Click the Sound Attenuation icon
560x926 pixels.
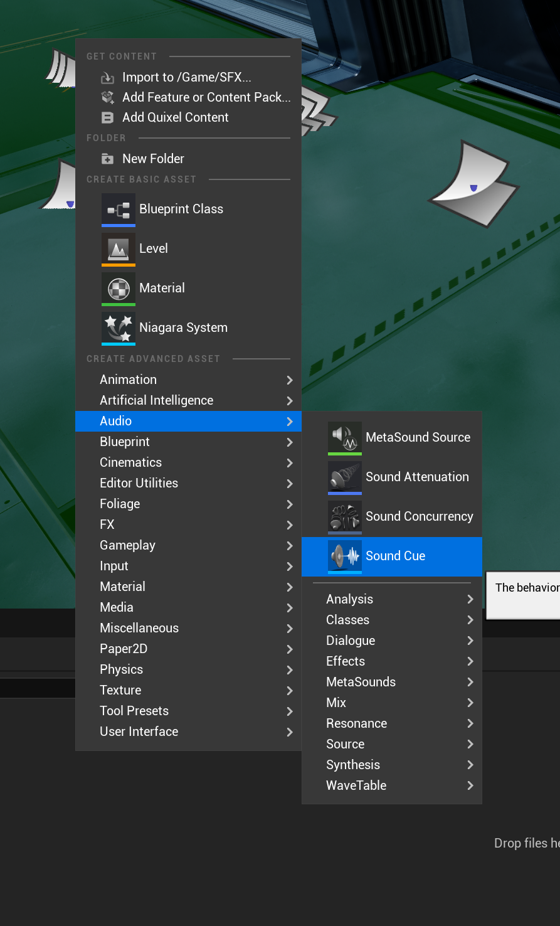[345, 477]
